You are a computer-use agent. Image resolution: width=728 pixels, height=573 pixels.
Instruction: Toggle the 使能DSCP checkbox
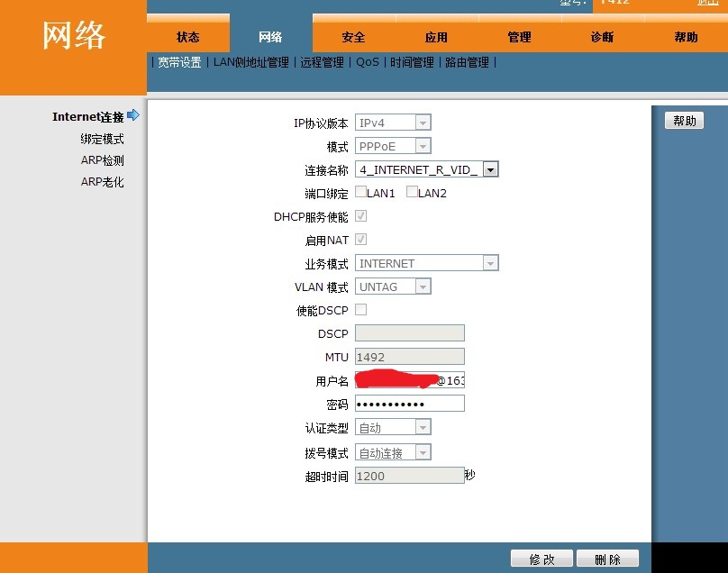pyautogui.click(x=360, y=309)
